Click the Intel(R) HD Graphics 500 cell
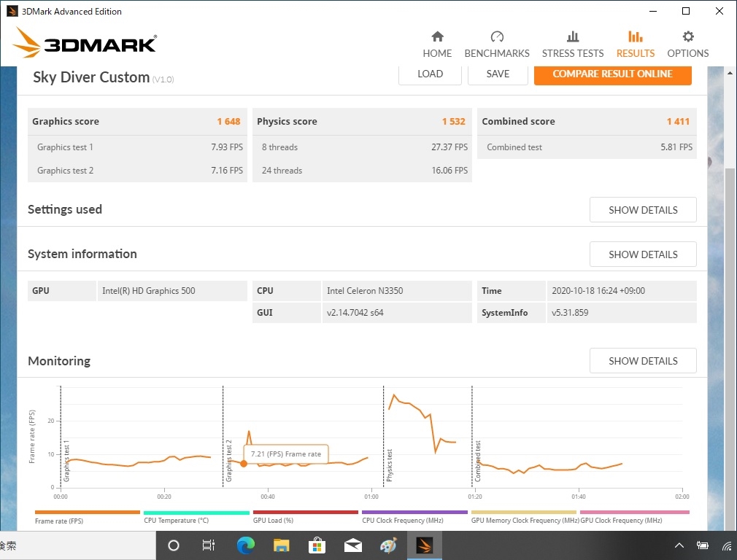This screenshot has height=560, width=737. (x=172, y=291)
